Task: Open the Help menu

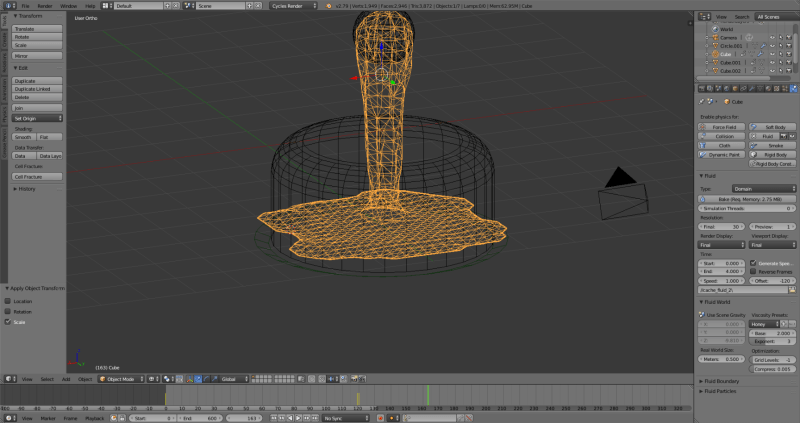Action: [x=90, y=6]
